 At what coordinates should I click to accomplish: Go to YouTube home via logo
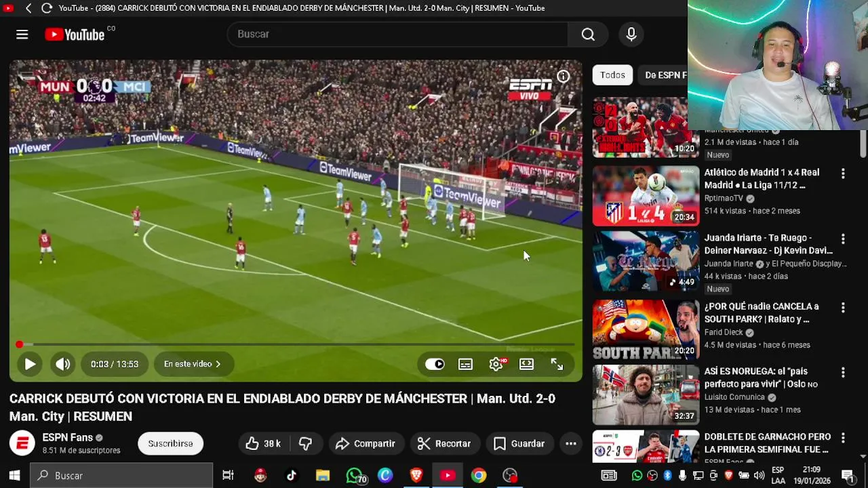[x=75, y=35]
